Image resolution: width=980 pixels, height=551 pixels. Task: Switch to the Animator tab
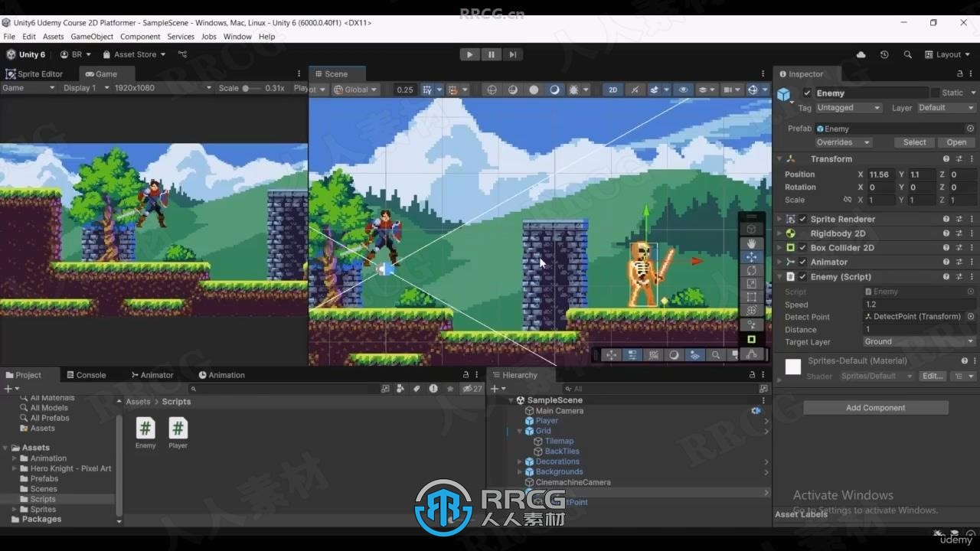click(x=152, y=375)
